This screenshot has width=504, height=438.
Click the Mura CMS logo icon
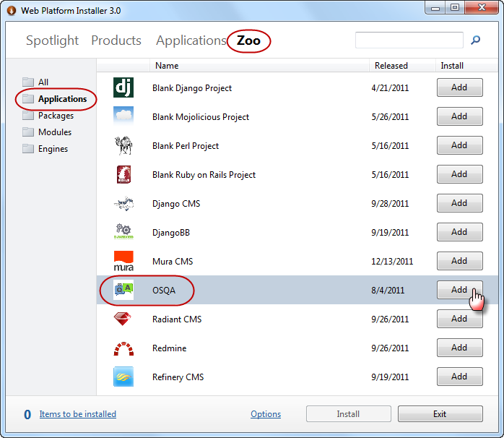[x=123, y=261]
